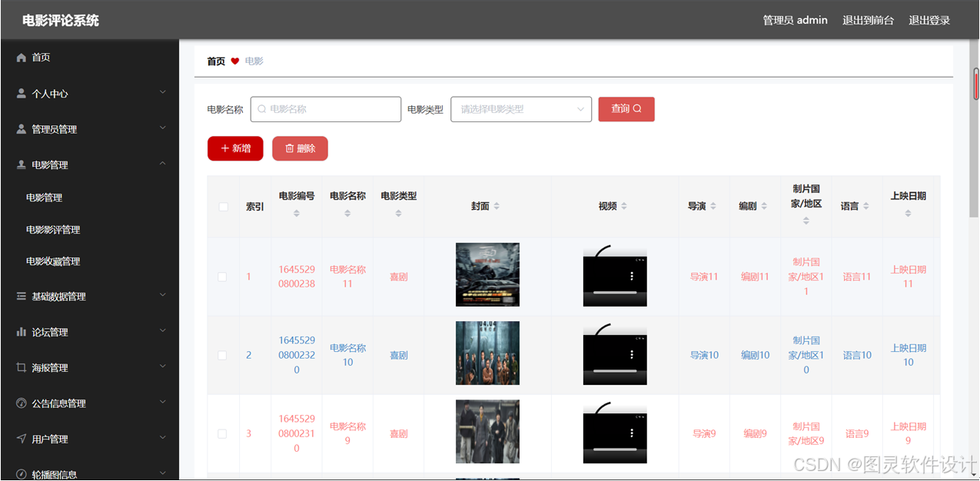Viewport: 980px width, 481px height.
Task: Sort by 制片国家/地区 column sort arrows
Action: click(806, 221)
